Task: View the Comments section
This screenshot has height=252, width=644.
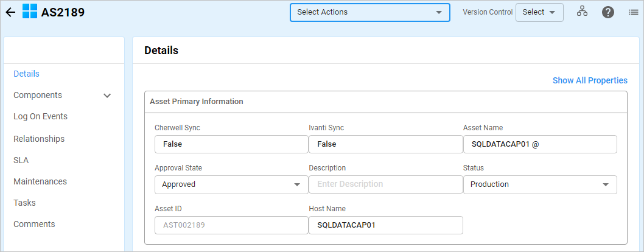Action: [x=34, y=224]
